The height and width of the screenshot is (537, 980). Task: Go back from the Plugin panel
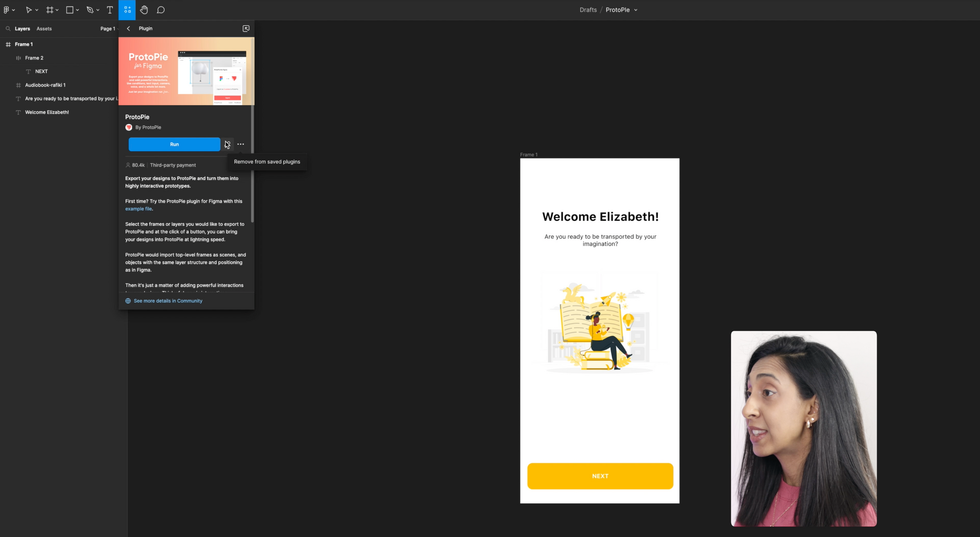[x=128, y=28]
